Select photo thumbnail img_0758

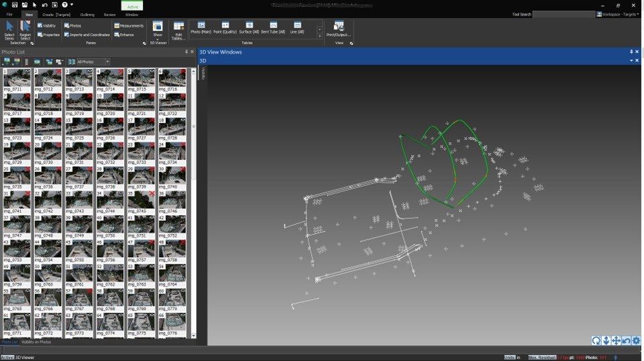[172, 252]
